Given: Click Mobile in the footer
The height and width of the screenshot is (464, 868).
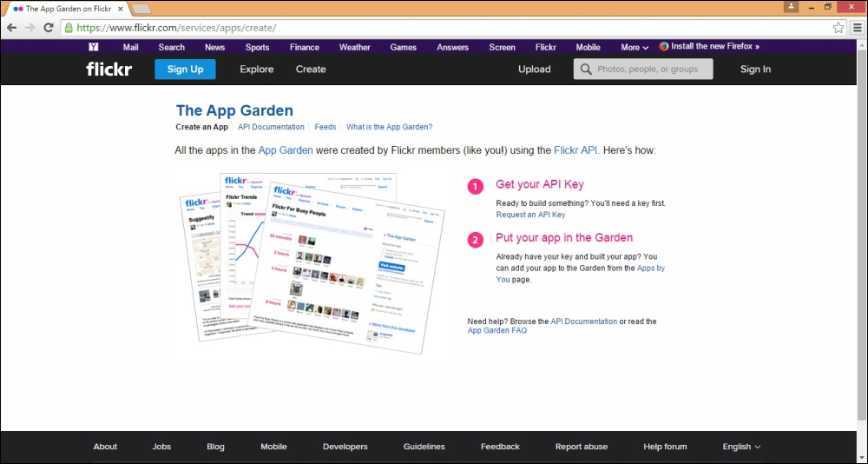Looking at the screenshot, I should (x=273, y=447).
